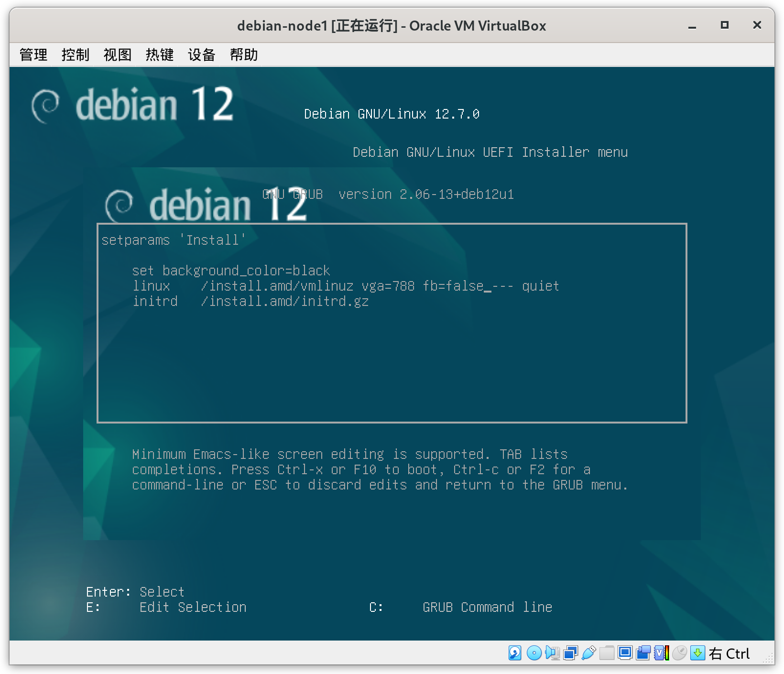Open the 管理 menu
The height and width of the screenshot is (674, 784).
tap(33, 55)
